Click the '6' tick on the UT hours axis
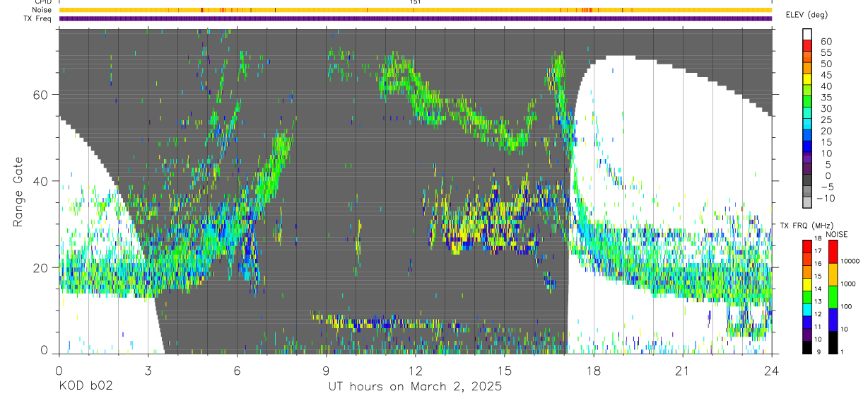 pos(237,371)
